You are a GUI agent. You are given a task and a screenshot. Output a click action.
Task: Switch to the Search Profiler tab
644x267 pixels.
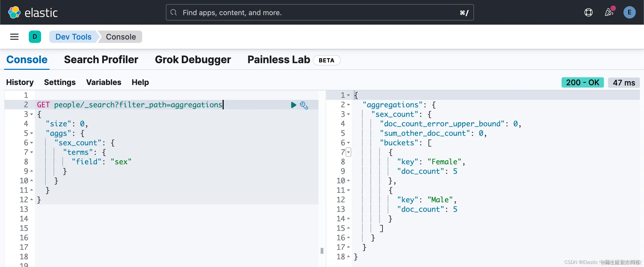coord(101,60)
